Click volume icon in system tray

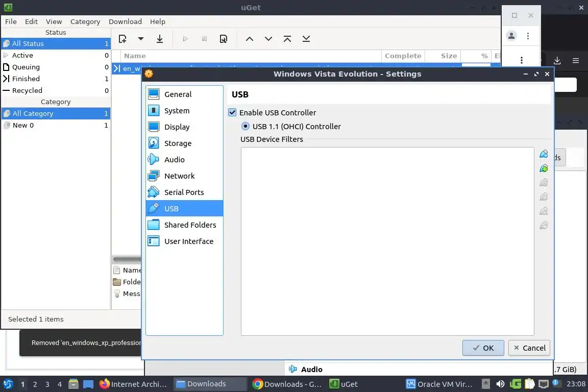(500, 384)
